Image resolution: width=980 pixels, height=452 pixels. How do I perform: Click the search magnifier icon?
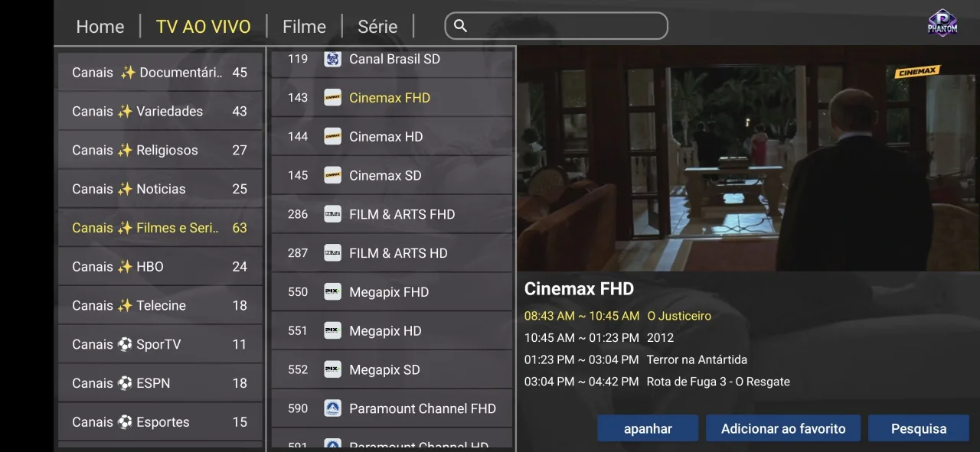click(x=460, y=26)
